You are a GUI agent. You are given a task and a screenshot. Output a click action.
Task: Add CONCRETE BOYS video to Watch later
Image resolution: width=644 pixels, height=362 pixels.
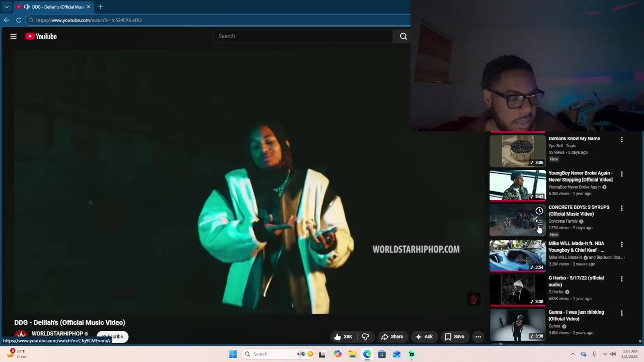[x=539, y=211]
